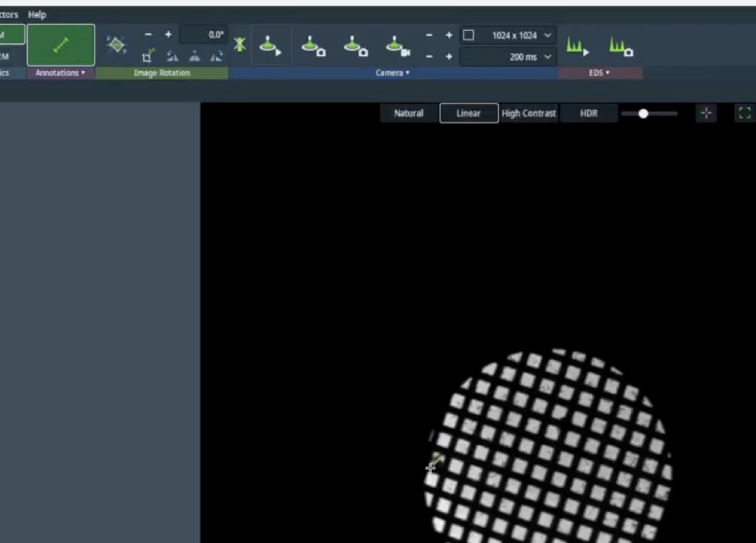
Task: Click plus button beside 1024 x 1024
Action: coord(449,35)
